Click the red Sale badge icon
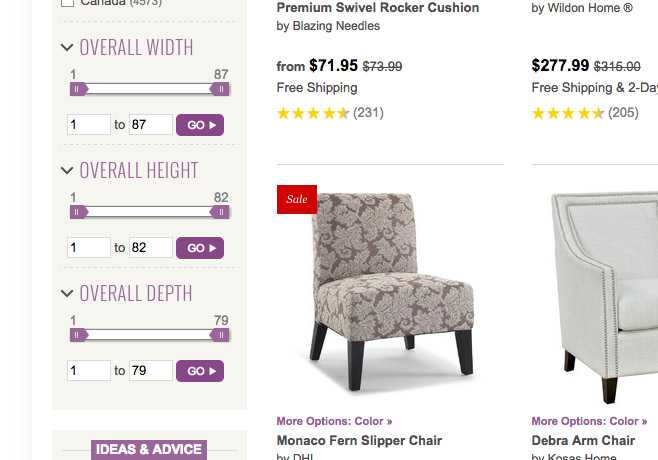The image size is (658, 460). click(297, 199)
